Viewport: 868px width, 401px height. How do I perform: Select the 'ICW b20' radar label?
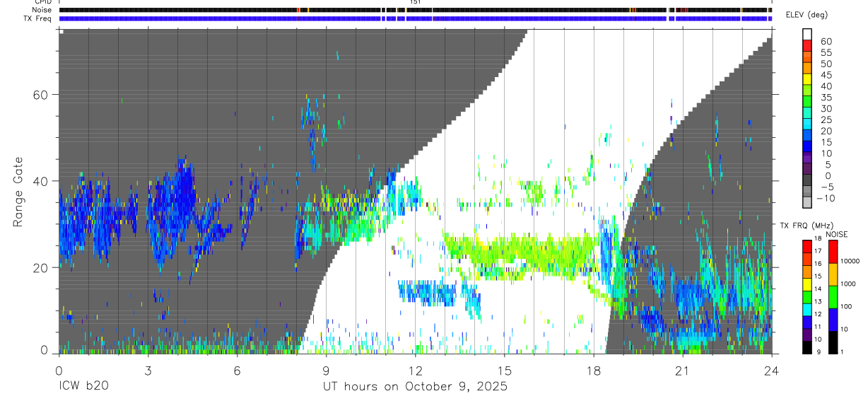[x=83, y=387]
